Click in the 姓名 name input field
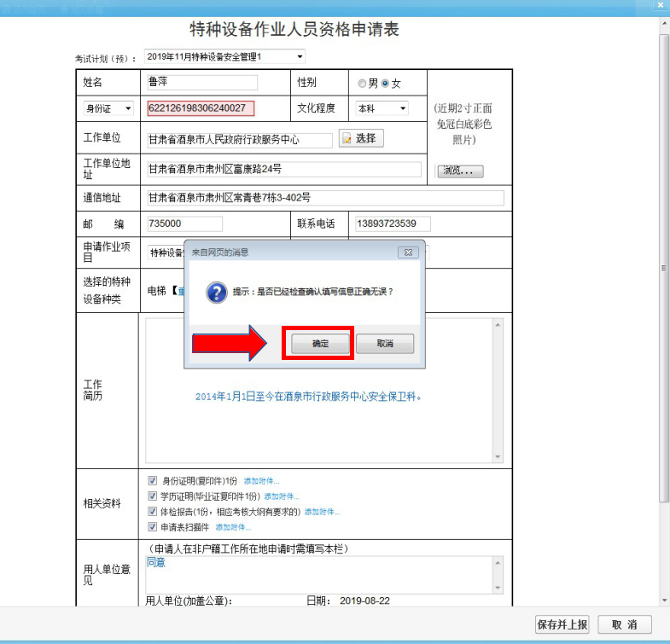 coord(201,83)
